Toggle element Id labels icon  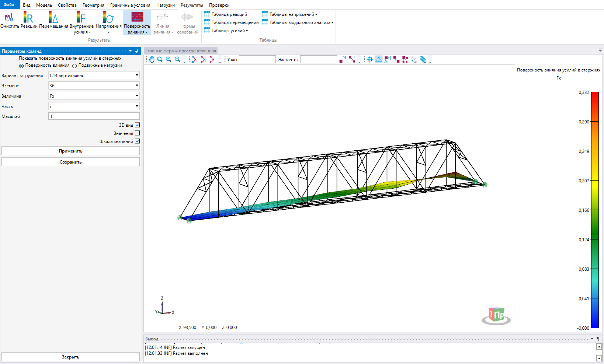(352, 59)
